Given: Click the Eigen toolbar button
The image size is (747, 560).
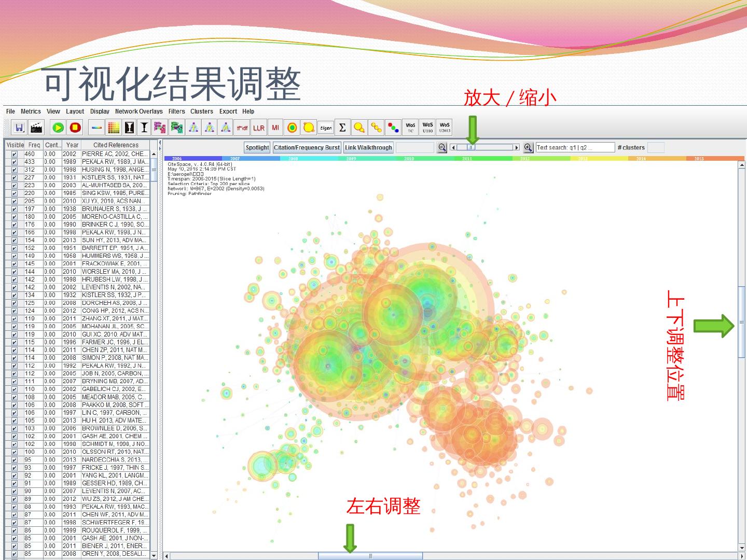Looking at the screenshot, I should [326, 128].
